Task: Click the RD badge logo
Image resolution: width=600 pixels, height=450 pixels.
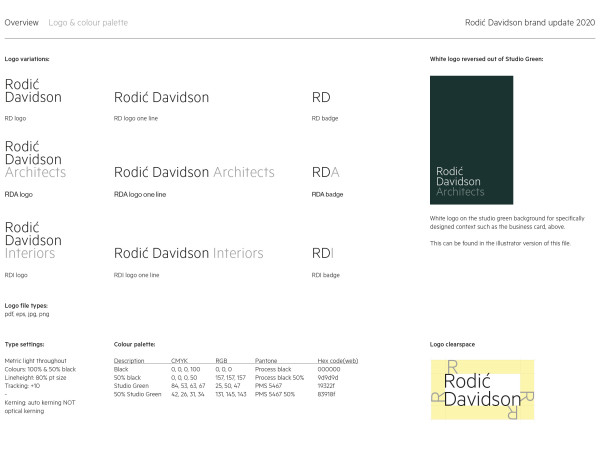Action: (x=321, y=98)
